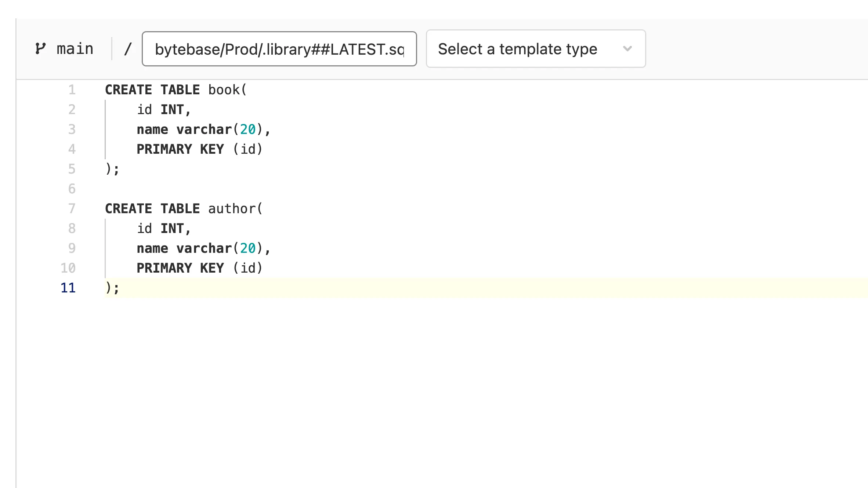Click the number 20 on line 3

[x=248, y=130]
